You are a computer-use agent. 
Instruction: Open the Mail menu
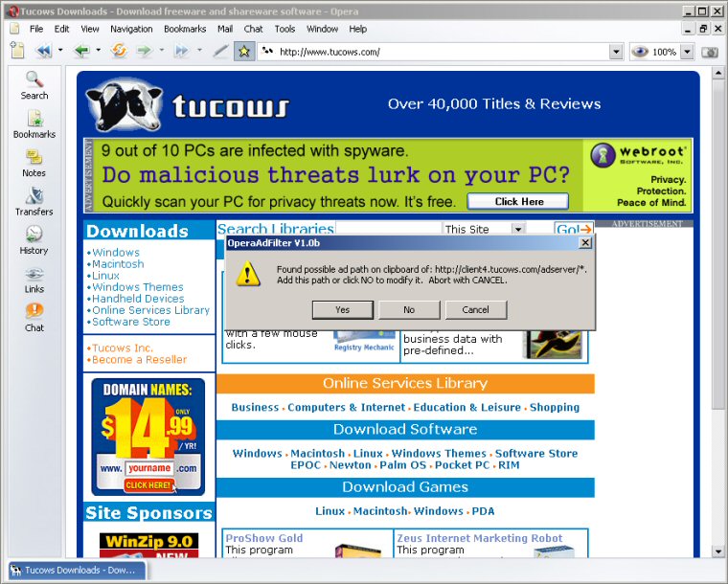click(225, 29)
